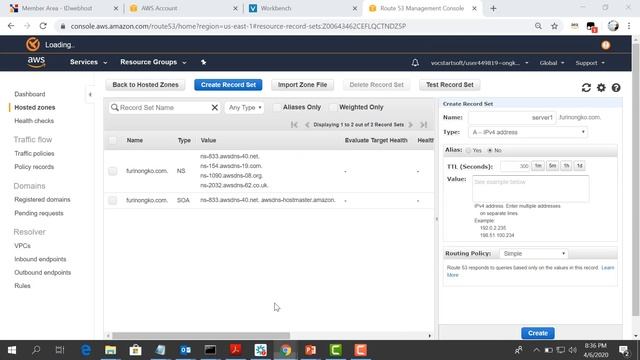Toggle the Weighted Only checkbox
The image size is (640, 360).
point(333,107)
